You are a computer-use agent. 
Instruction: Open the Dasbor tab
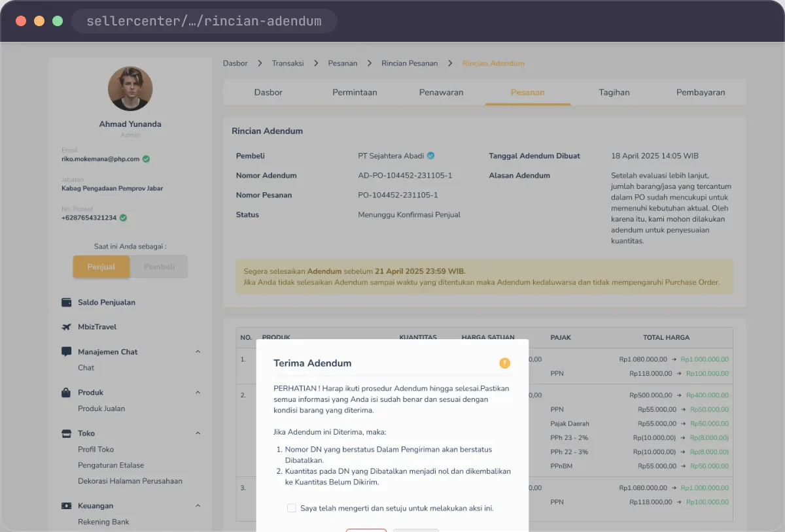(x=268, y=92)
